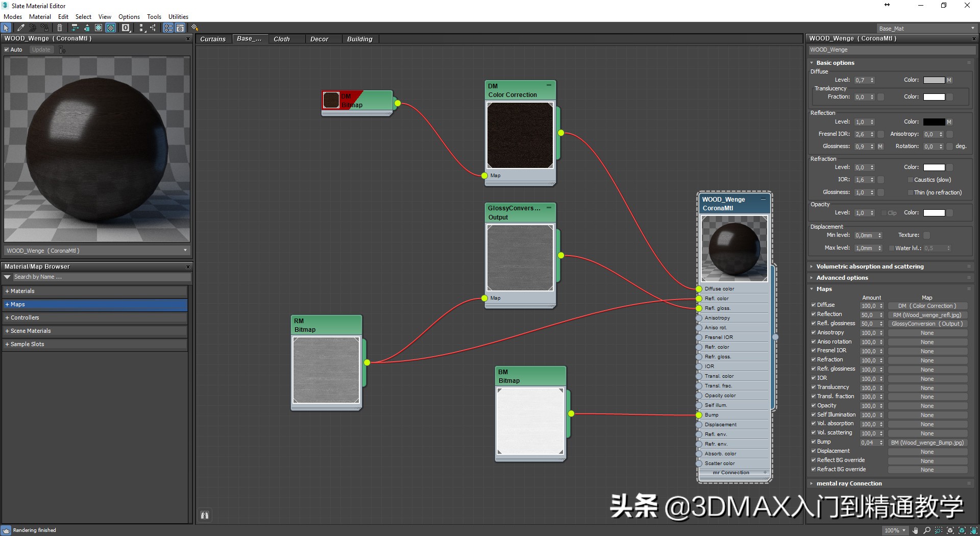The width and height of the screenshot is (980, 536).
Task: Click the Zoom Region tool icon
Action: 939,530
